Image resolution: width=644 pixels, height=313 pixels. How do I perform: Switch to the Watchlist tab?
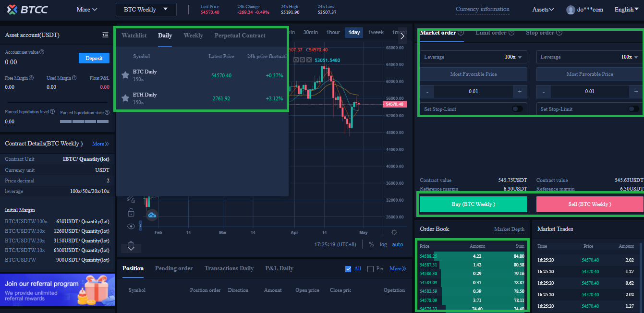134,36
